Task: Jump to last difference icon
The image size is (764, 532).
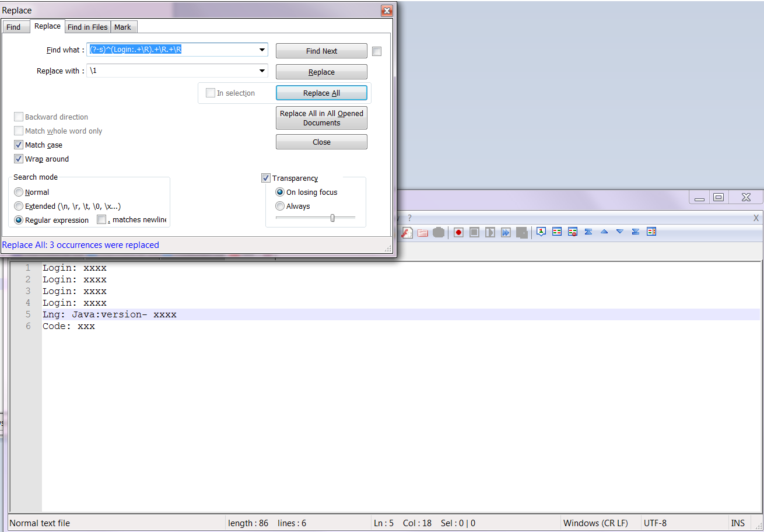Action: click(x=636, y=232)
